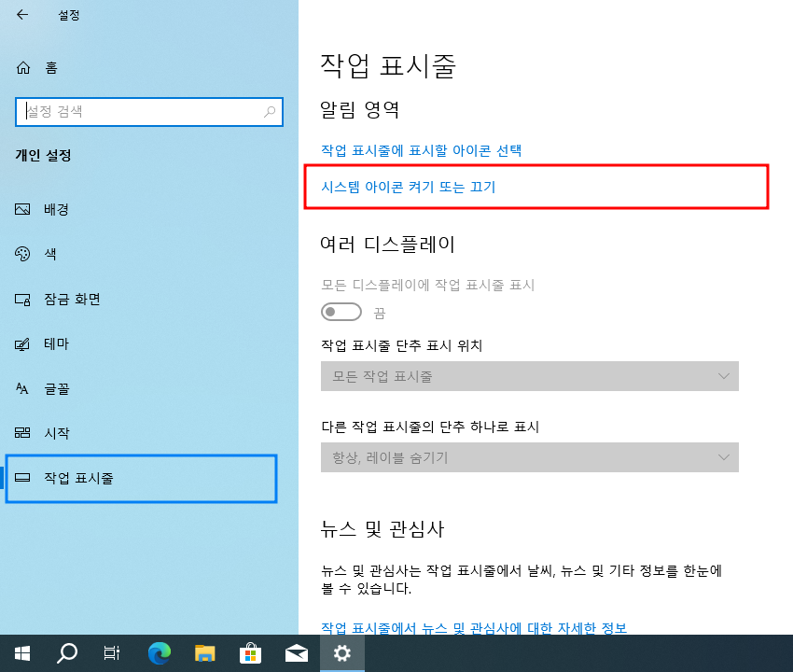Open 뉴스 및 관심사에 대한 자세한 정보 link
Screen dimensions: 793x672
pos(474,627)
